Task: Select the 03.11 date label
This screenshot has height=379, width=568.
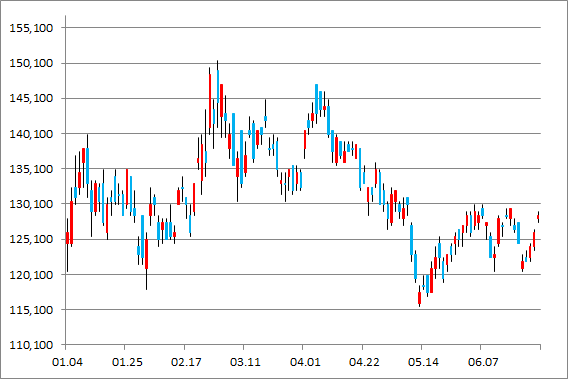Action: (245, 362)
